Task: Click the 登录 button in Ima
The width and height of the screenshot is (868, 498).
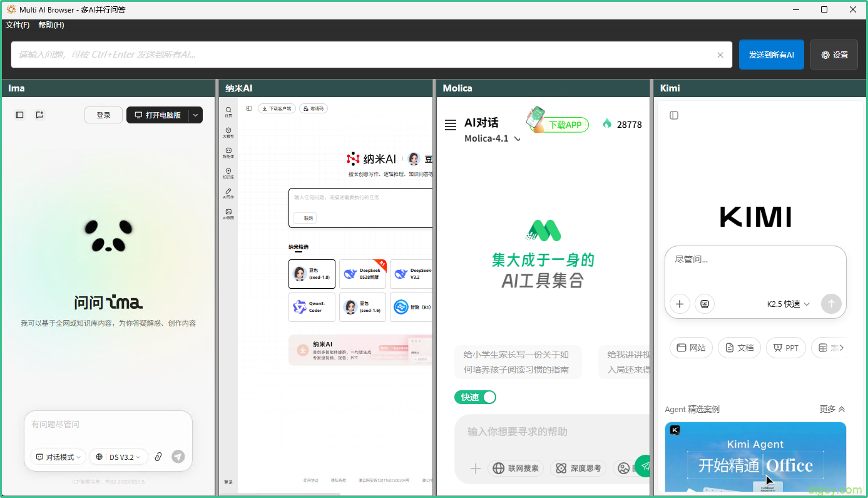Action: (103, 115)
